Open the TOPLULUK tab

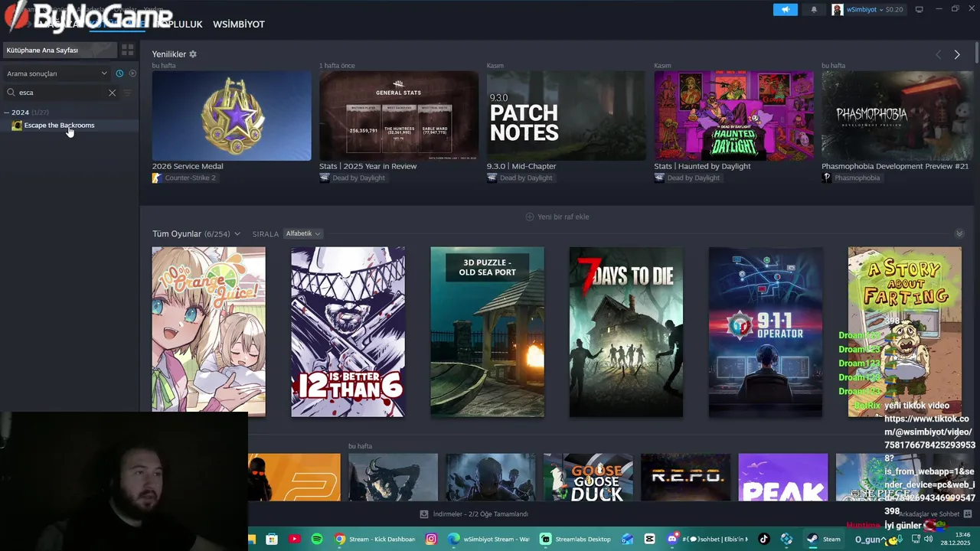[180, 24]
